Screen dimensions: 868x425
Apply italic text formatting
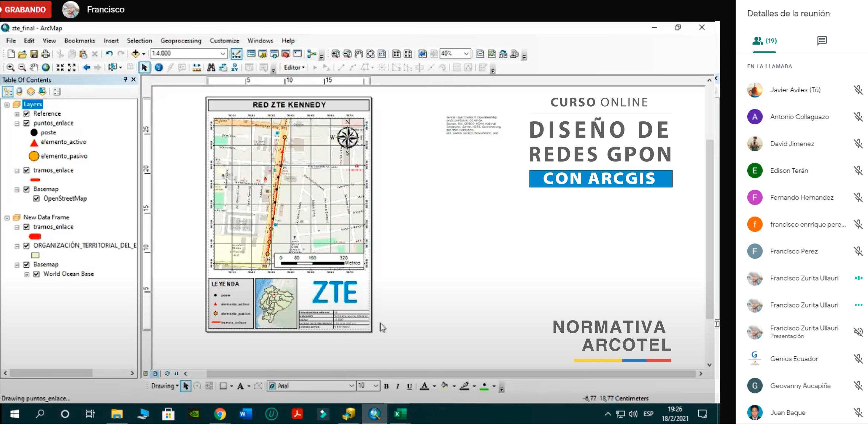pyautogui.click(x=398, y=386)
